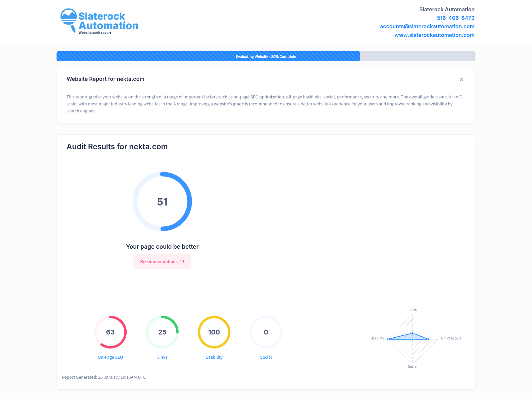
Task: Open accounts@slaterockautomation.com email link
Action: coord(427,26)
